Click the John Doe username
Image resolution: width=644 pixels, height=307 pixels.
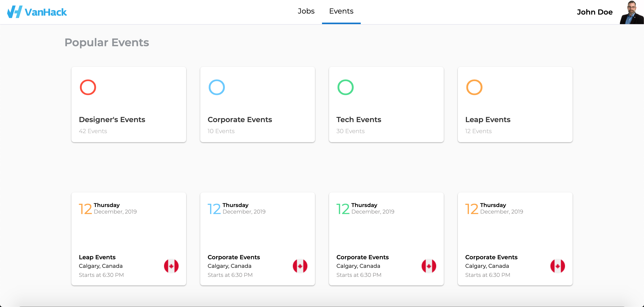[594, 12]
